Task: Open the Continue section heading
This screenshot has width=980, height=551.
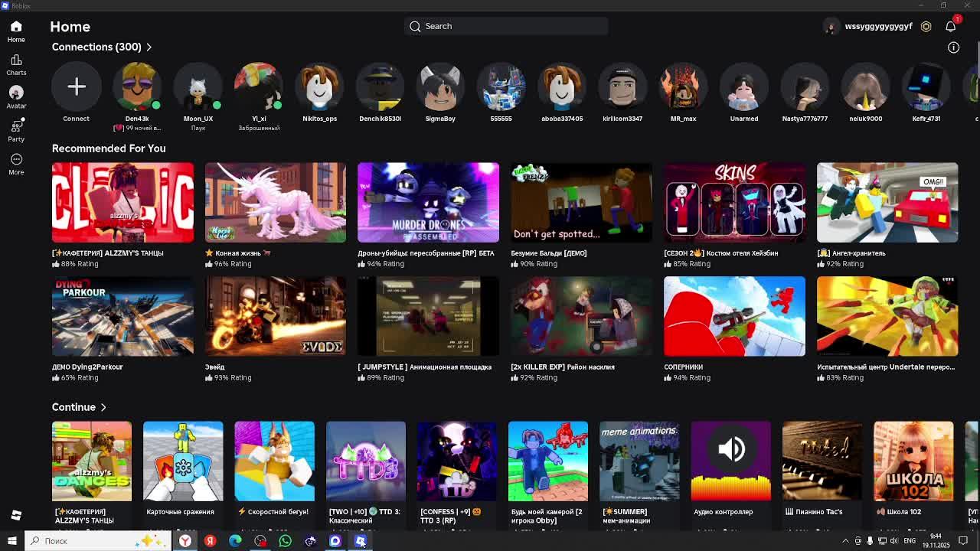Action: pos(73,407)
